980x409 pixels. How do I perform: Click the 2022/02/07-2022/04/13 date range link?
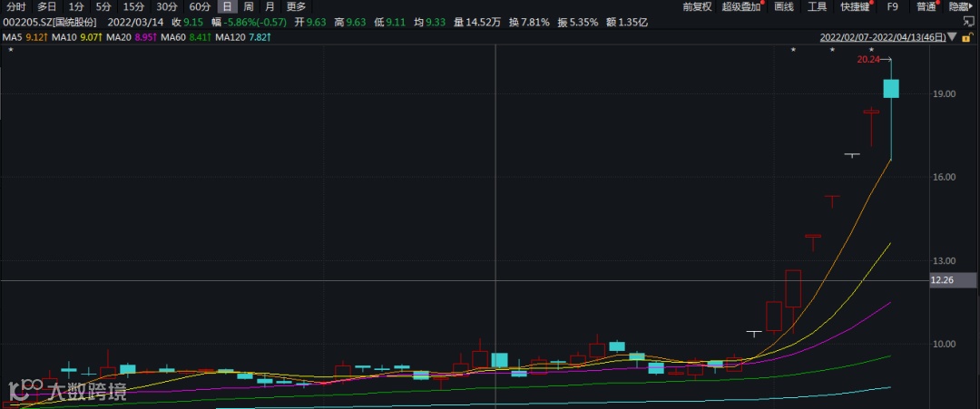883,37
